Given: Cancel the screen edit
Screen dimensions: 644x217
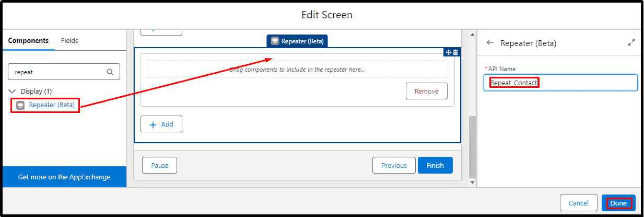Looking at the screenshot, I should [578, 203].
